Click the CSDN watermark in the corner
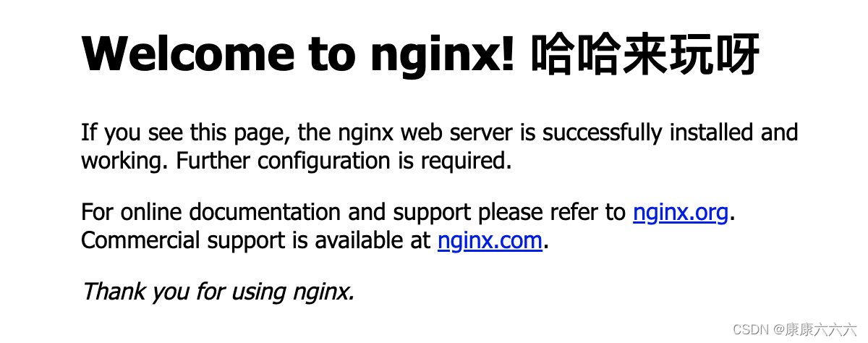868x343 pixels. 749,329
